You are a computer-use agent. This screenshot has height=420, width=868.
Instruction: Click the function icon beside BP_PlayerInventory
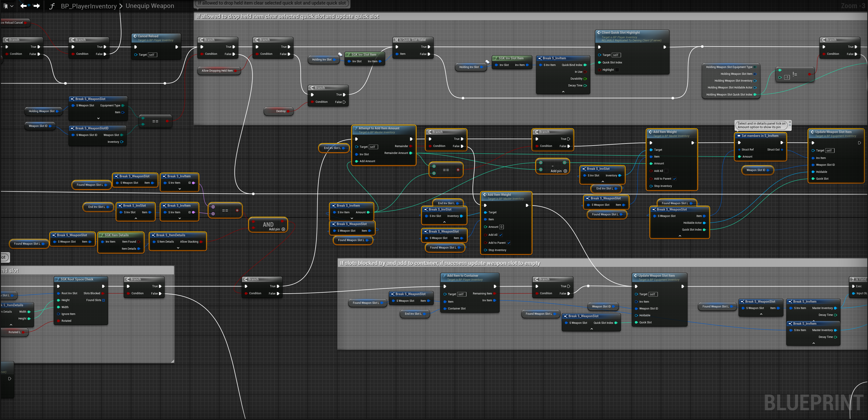point(52,6)
